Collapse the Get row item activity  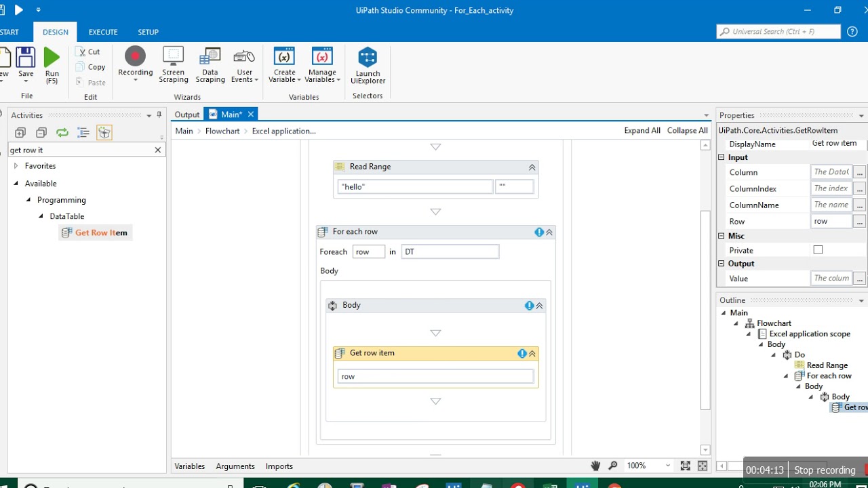532,353
